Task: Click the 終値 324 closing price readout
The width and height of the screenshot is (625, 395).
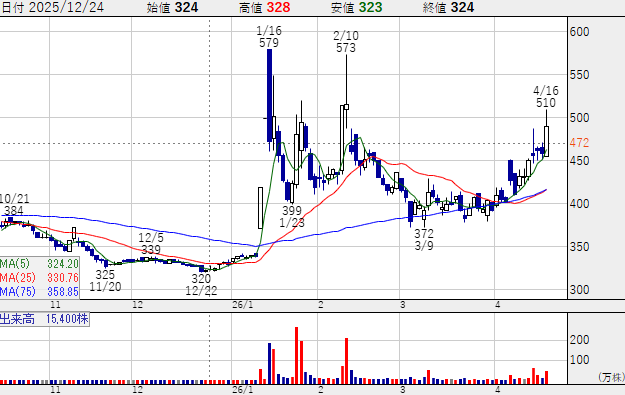Action: coord(448,7)
